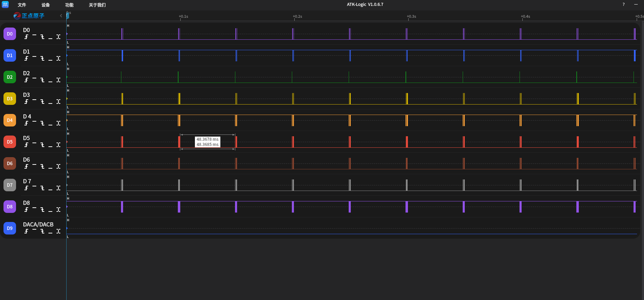Viewport: 644px width, 300px height.
Task: Select the D5 channel name label
Action: tap(26, 138)
